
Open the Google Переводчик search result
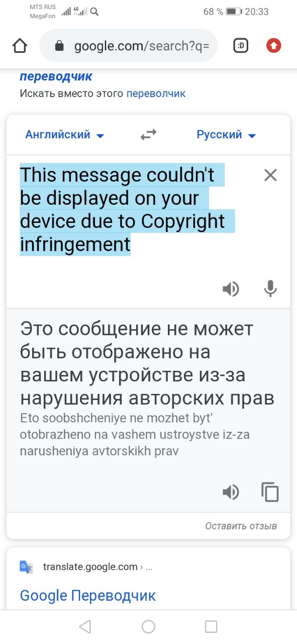pyautogui.click(x=88, y=596)
